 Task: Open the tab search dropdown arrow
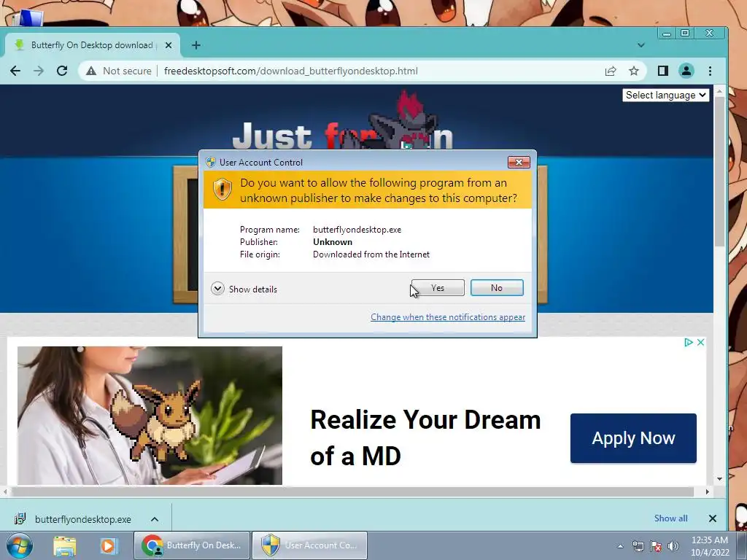640,45
